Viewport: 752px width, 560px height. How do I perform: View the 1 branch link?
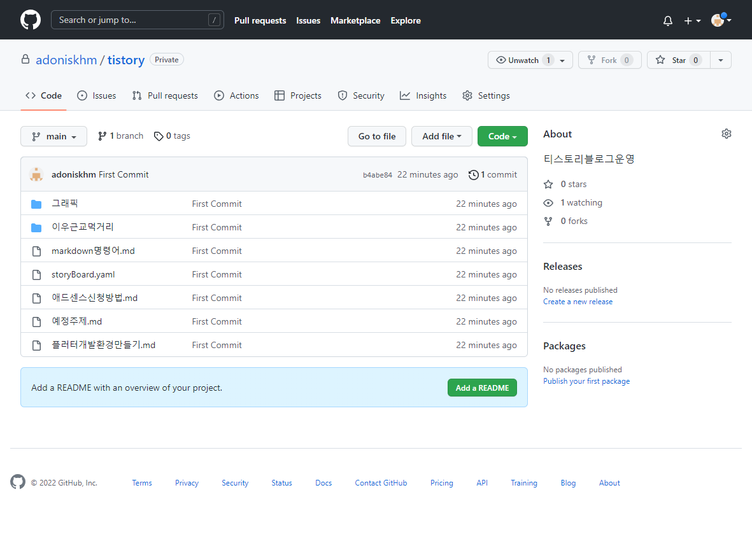coord(120,136)
